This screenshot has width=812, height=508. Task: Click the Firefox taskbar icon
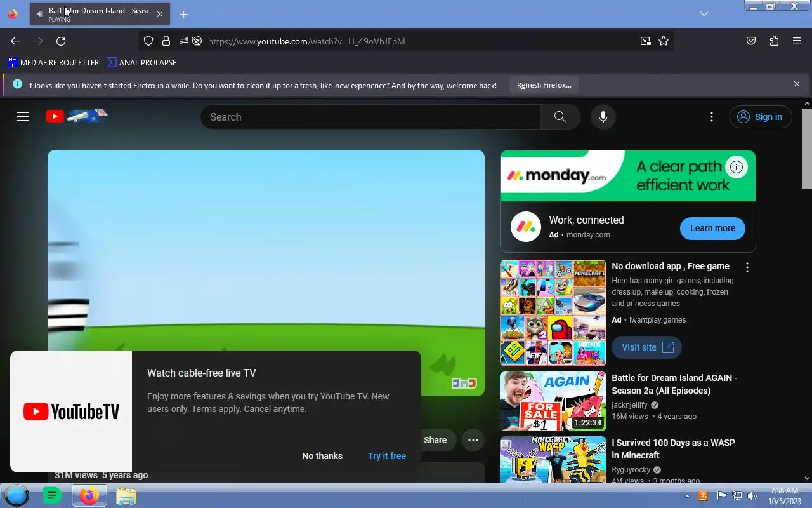[x=89, y=495]
